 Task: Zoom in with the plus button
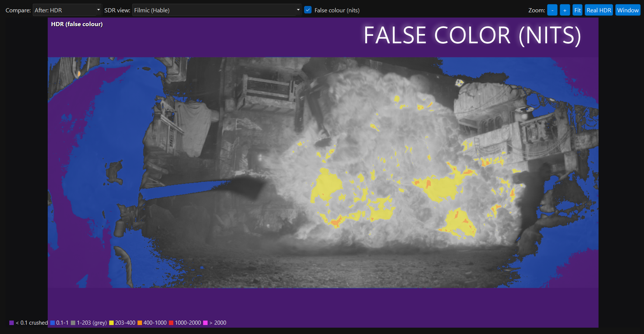pos(565,10)
